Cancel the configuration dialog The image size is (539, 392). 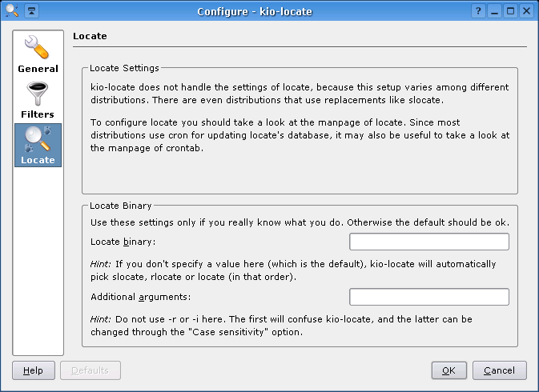[x=499, y=370]
